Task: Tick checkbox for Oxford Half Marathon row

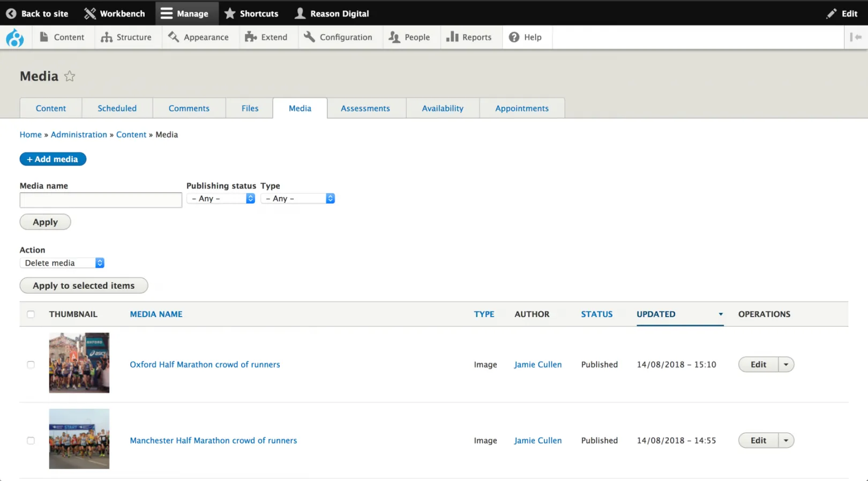Action: (x=31, y=365)
